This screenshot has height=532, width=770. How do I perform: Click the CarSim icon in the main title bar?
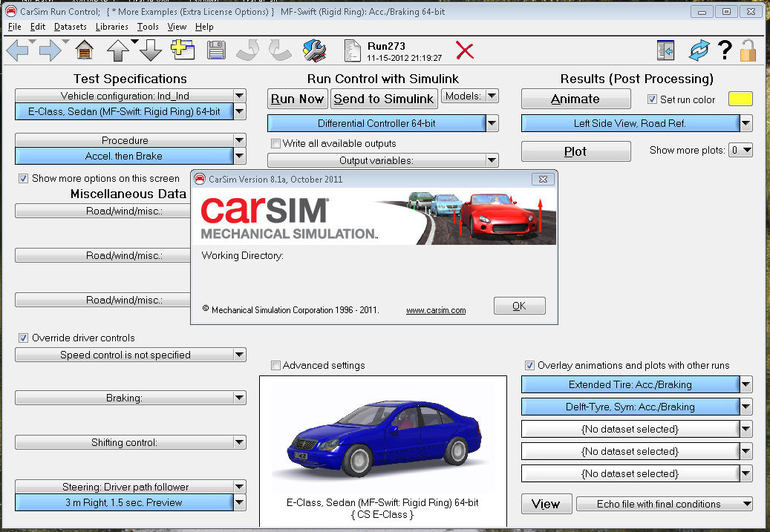[11, 11]
